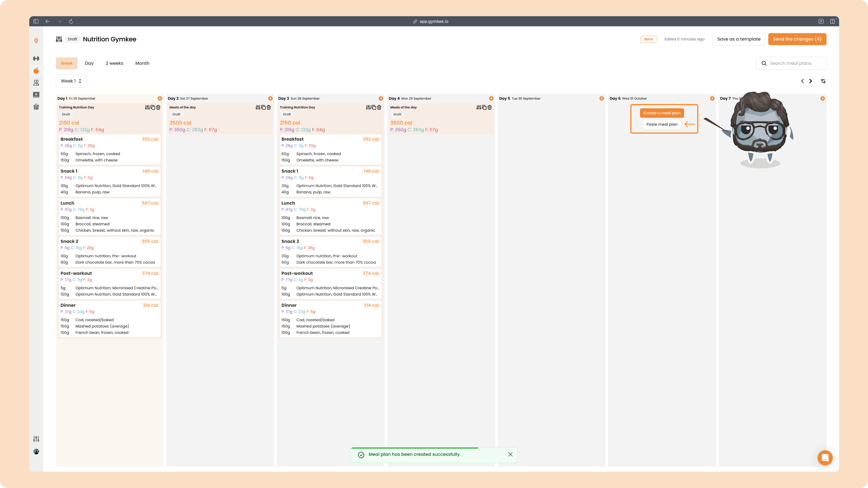868x488 pixels.
Task: Copy the Day 1 Training Nutrition Day plan
Action: 153,107
